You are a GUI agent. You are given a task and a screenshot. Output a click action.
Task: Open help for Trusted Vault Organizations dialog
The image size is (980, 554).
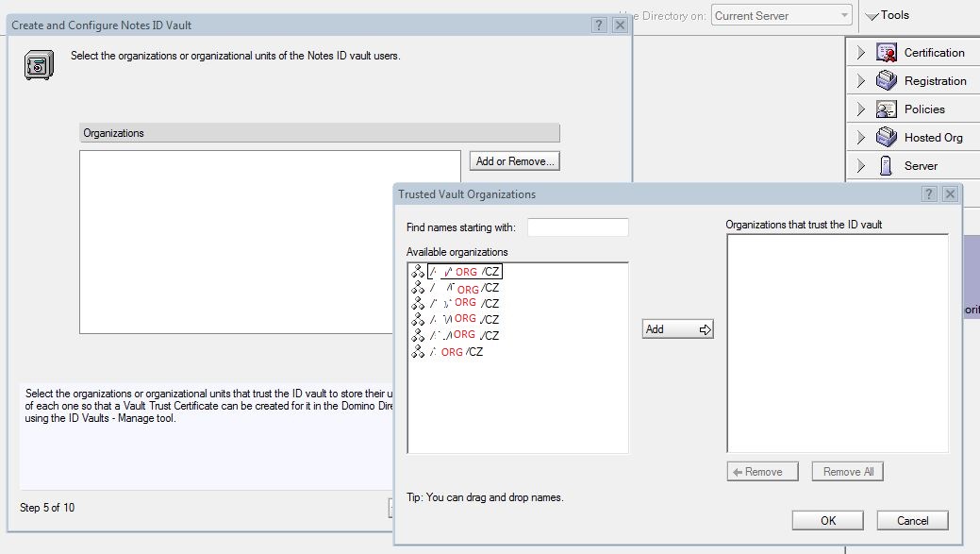929,193
